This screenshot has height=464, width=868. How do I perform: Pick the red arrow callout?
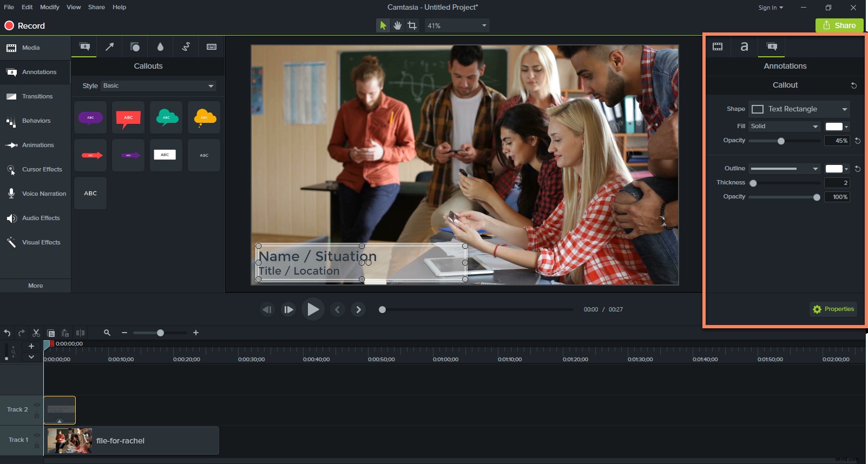coord(90,155)
